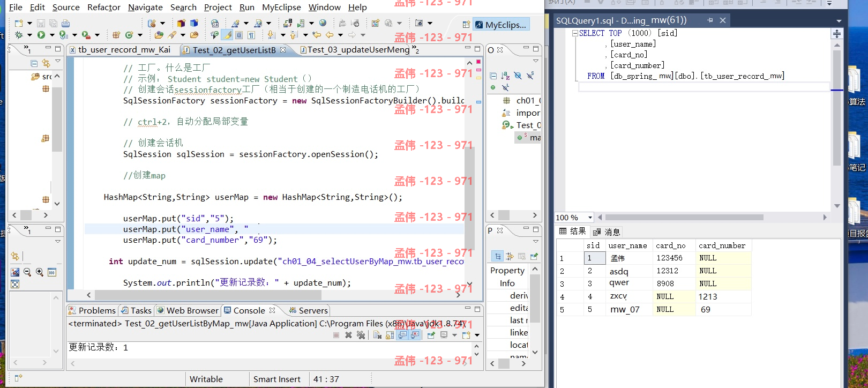The image size is (868, 388).
Task: Open Back history dropdown arrow
Action: click(340, 35)
